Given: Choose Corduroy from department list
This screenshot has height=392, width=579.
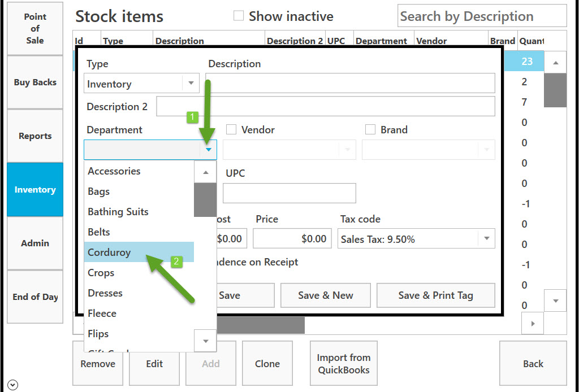Looking at the screenshot, I should point(139,252).
